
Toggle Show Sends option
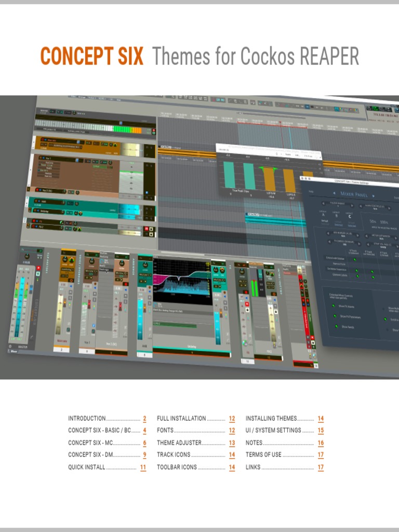336,326
